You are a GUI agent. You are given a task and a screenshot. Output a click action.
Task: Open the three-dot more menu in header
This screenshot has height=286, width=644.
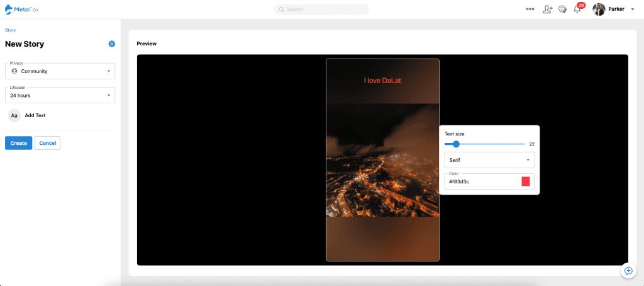(x=530, y=9)
